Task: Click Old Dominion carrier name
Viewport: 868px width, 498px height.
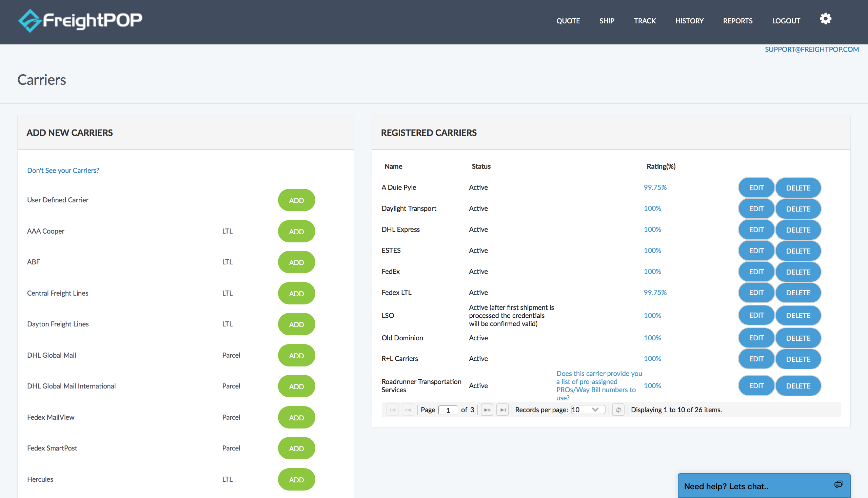Action: pos(402,338)
